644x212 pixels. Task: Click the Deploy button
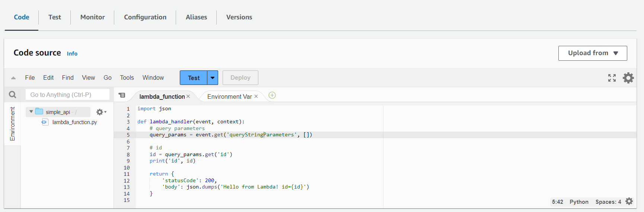(x=240, y=78)
